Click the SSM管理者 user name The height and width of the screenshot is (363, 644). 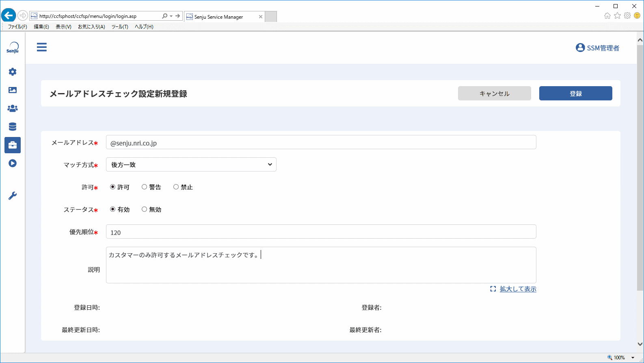click(x=603, y=48)
